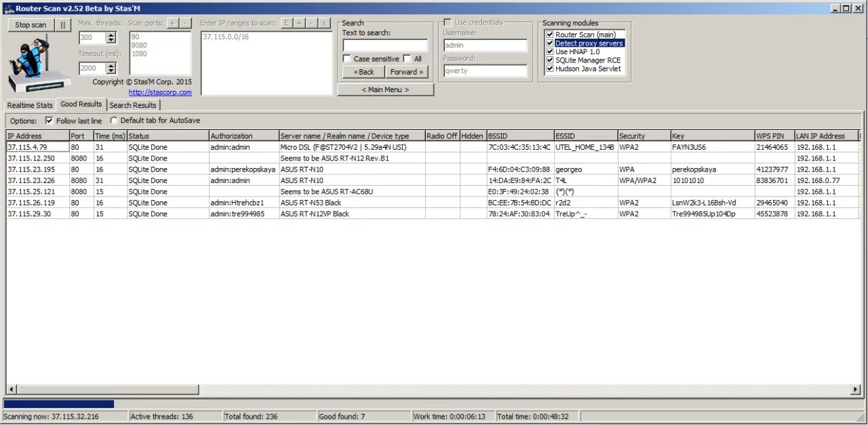868x425 pixels.
Task: Click the IP ranges list with 37.115.0.0/16
Action: click(267, 63)
